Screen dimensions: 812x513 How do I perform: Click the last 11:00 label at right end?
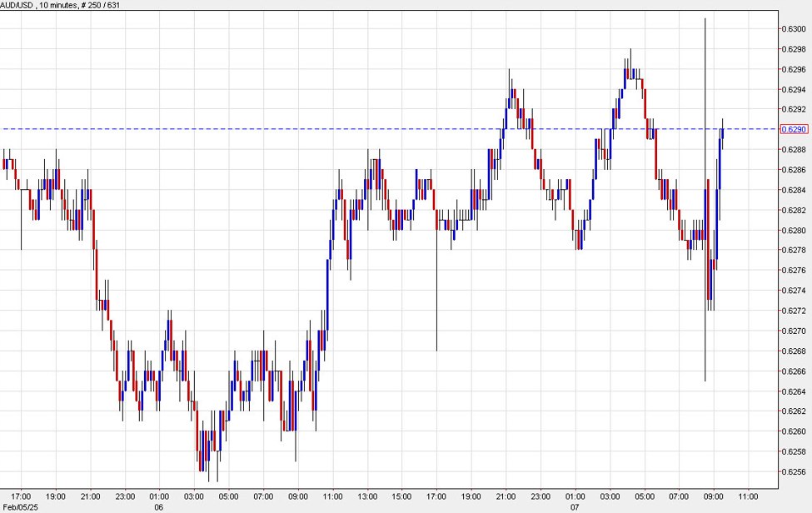tap(749, 495)
